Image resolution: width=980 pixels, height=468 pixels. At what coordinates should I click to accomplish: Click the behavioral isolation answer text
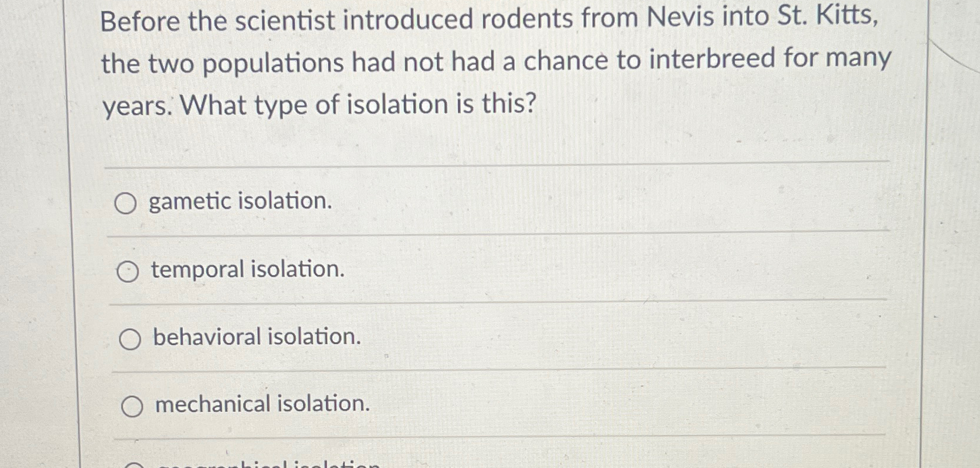[x=255, y=338]
